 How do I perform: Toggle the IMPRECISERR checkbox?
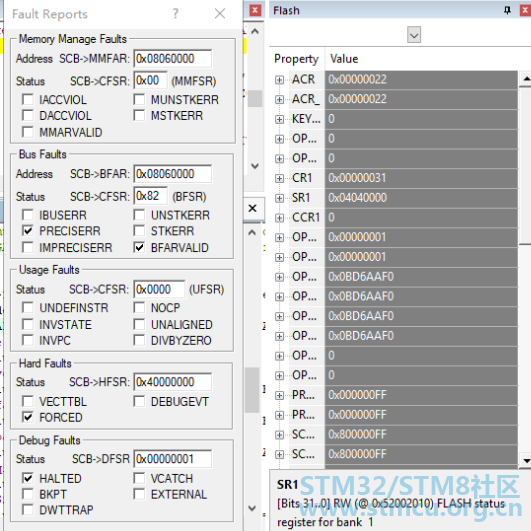tap(28, 247)
